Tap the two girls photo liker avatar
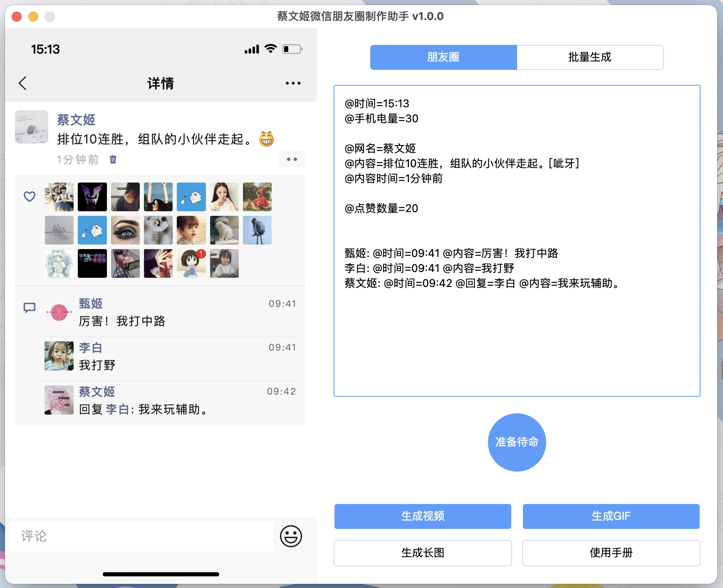723x588 pixels. tap(59, 197)
